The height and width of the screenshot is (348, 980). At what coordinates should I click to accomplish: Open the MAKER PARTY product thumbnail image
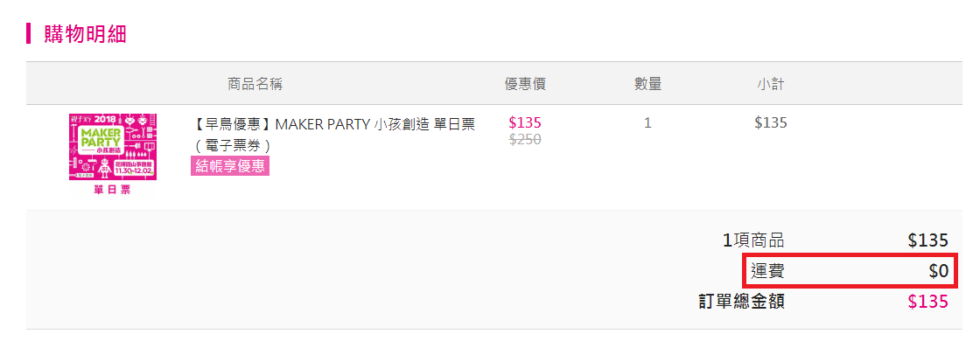(x=113, y=147)
